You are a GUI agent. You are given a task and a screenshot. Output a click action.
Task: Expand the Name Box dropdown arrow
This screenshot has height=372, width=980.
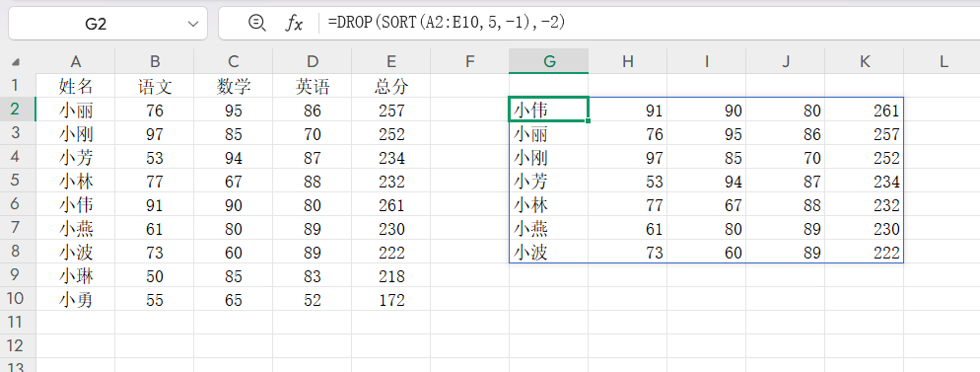click(x=192, y=24)
